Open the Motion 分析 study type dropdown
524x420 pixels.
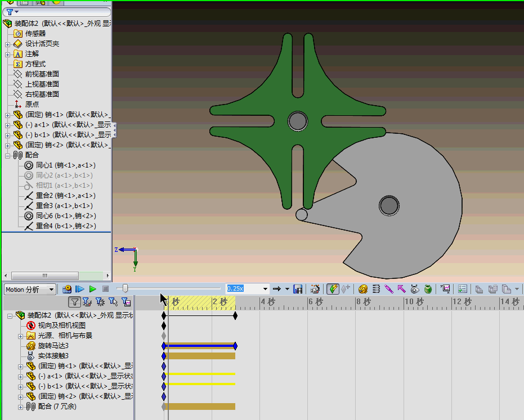[x=51, y=290]
